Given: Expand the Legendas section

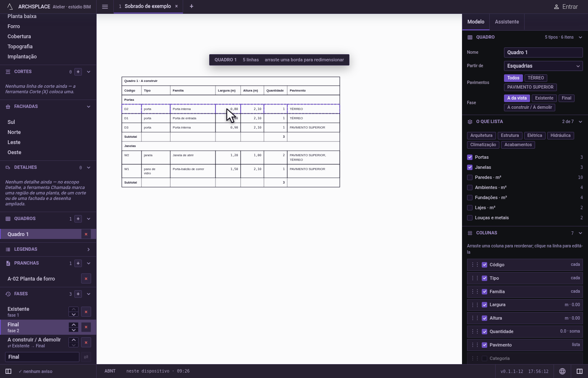Looking at the screenshot, I should (48, 249).
